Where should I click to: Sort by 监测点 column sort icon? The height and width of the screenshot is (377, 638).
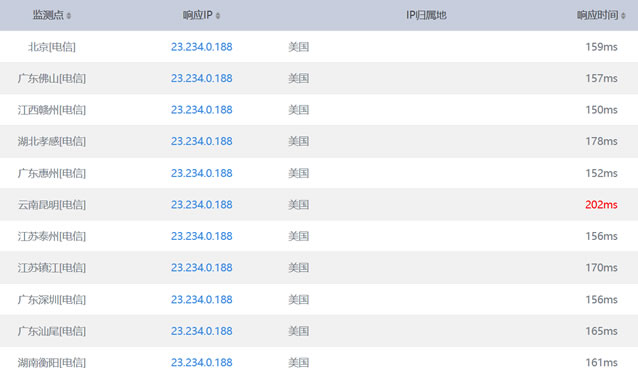pyautogui.click(x=69, y=16)
